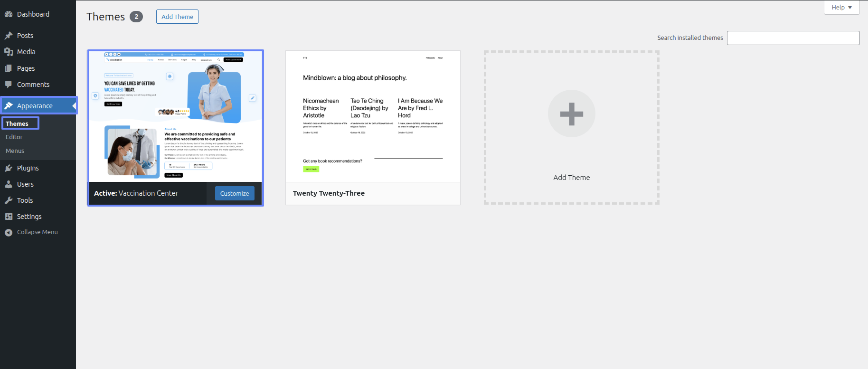Click the Media library icon
868x369 pixels.
click(9, 52)
